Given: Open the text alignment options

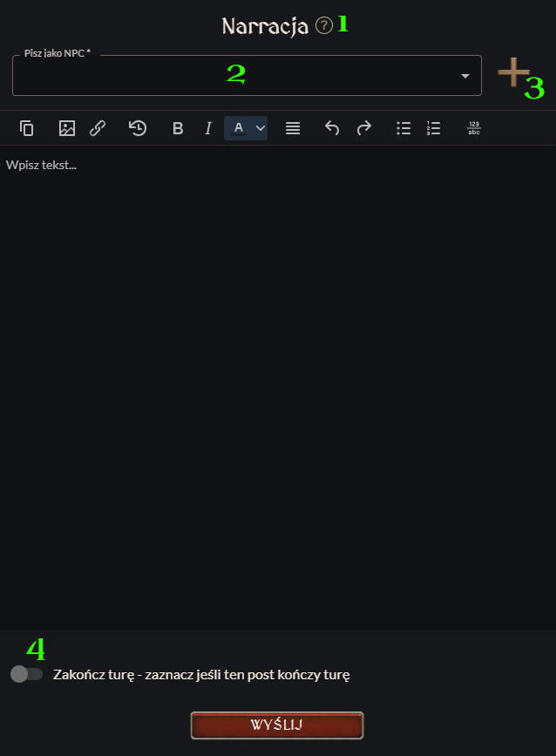Looking at the screenshot, I should pos(293,128).
